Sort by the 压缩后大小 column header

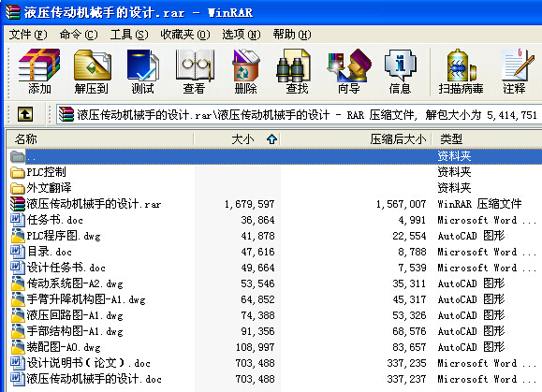(x=356, y=139)
